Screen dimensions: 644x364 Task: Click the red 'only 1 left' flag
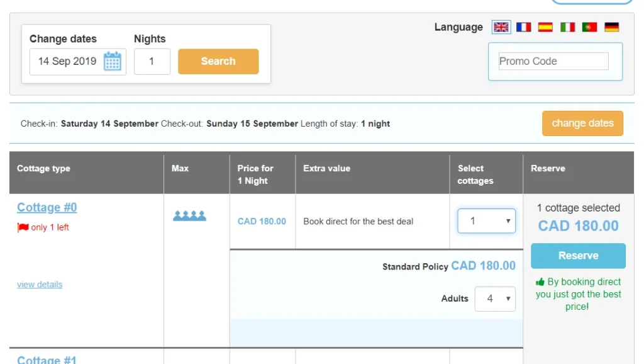(x=23, y=227)
